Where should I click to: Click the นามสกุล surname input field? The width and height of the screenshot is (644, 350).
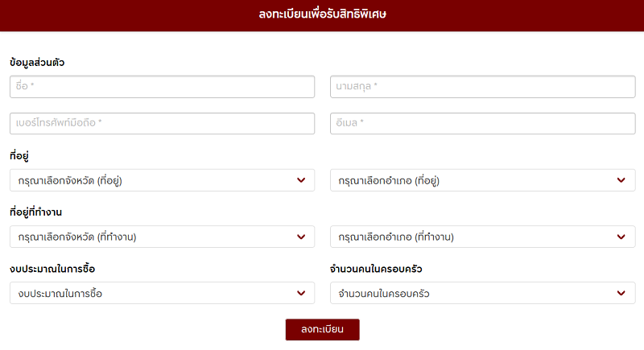click(482, 87)
